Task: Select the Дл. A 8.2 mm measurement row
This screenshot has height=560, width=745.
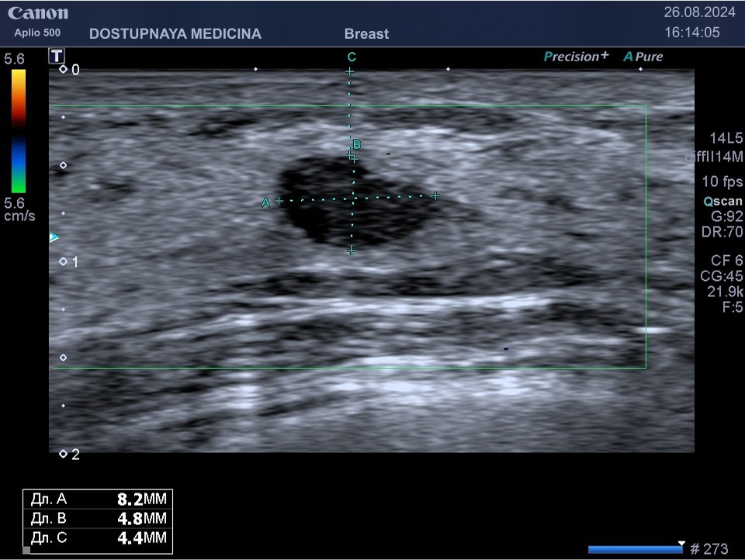Action: point(97,499)
